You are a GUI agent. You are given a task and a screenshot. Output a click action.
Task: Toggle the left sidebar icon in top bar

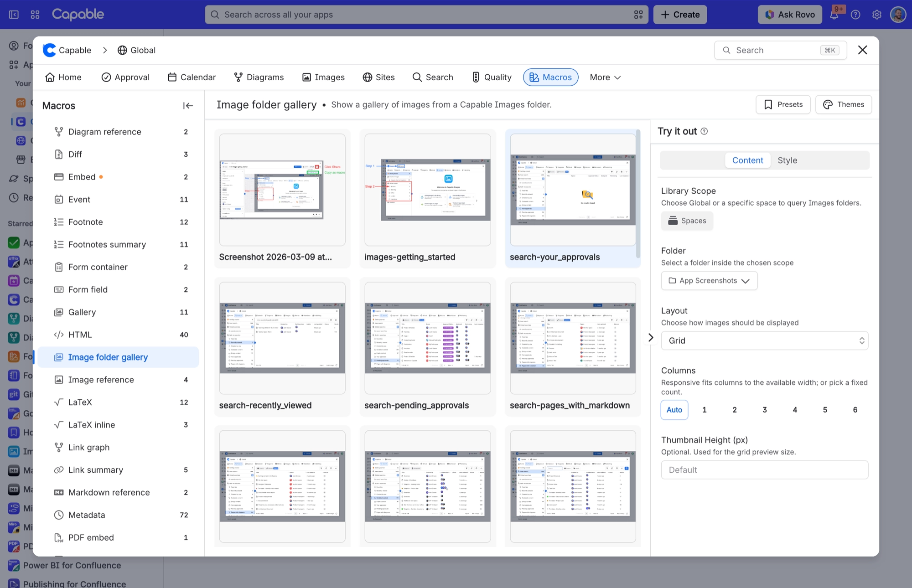[x=14, y=15]
